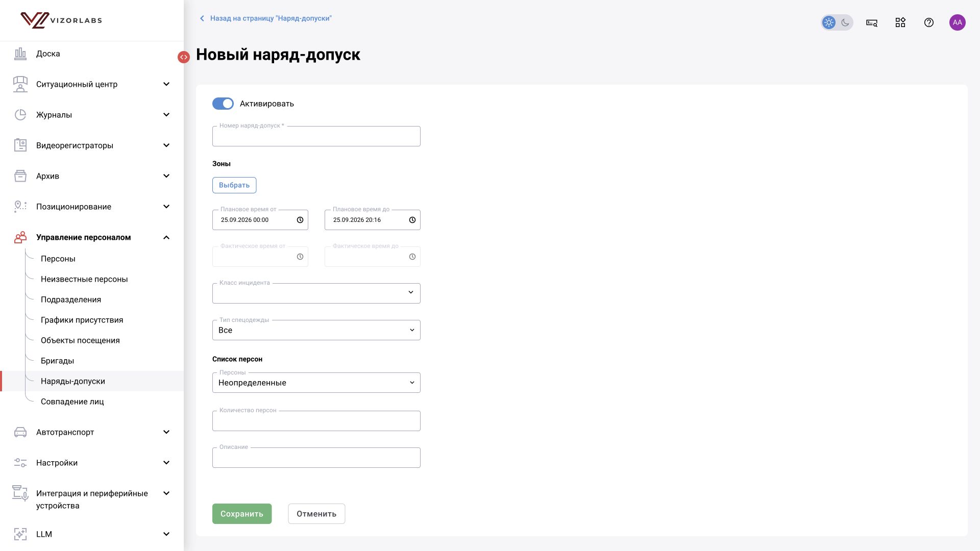Open the Доска dashboard icon
980x551 pixels.
pos(20,54)
